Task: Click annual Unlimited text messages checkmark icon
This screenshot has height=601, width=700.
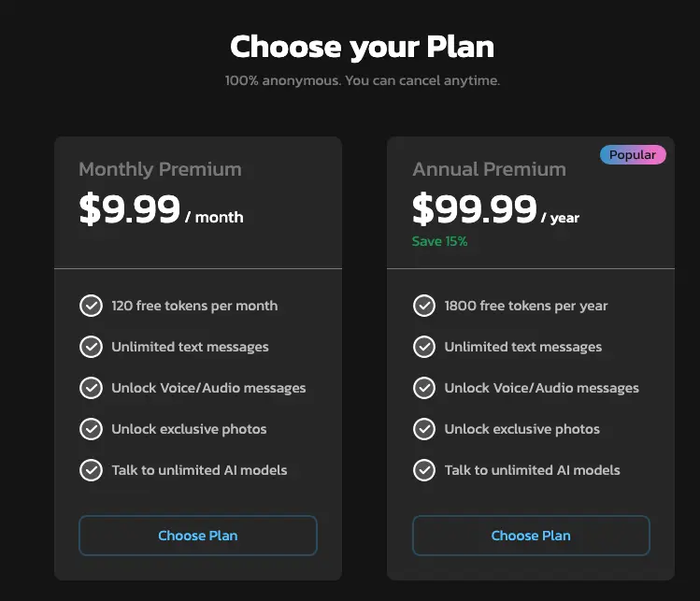Action: pyautogui.click(x=424, y=347)
